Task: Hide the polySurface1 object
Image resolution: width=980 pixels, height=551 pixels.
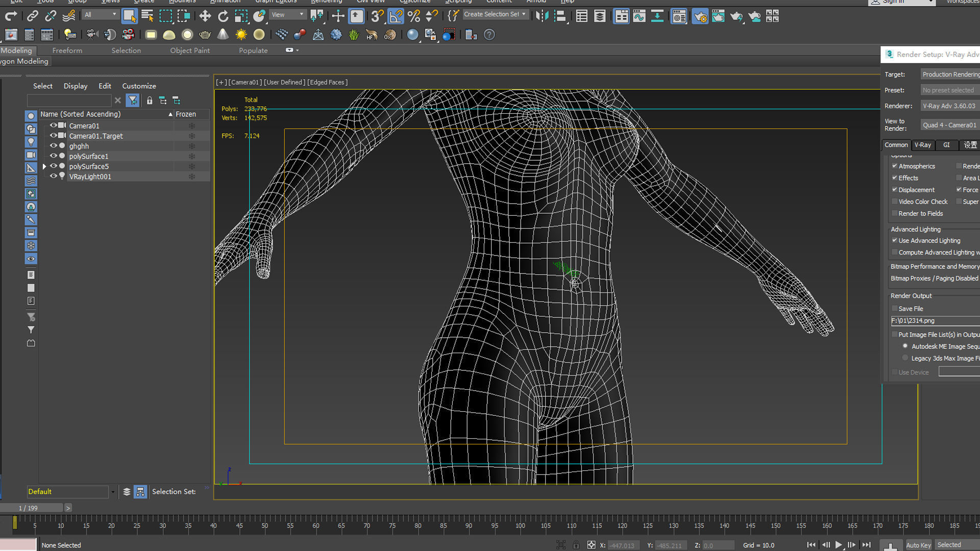Action: pyautogui.click(x=53, y=156)
